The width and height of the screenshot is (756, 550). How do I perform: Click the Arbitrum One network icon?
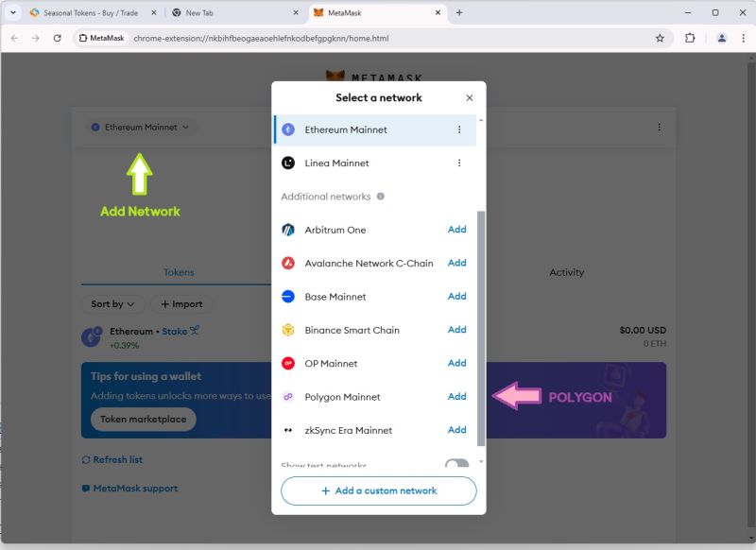point(288,230)
